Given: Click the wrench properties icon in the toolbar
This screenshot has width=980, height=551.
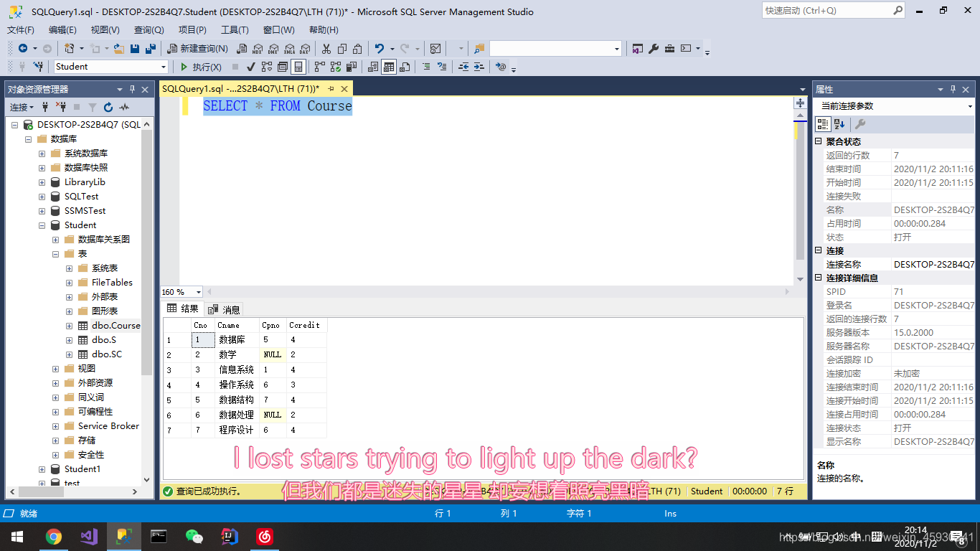Looking at the screenshot, I should tap(654, 49).
